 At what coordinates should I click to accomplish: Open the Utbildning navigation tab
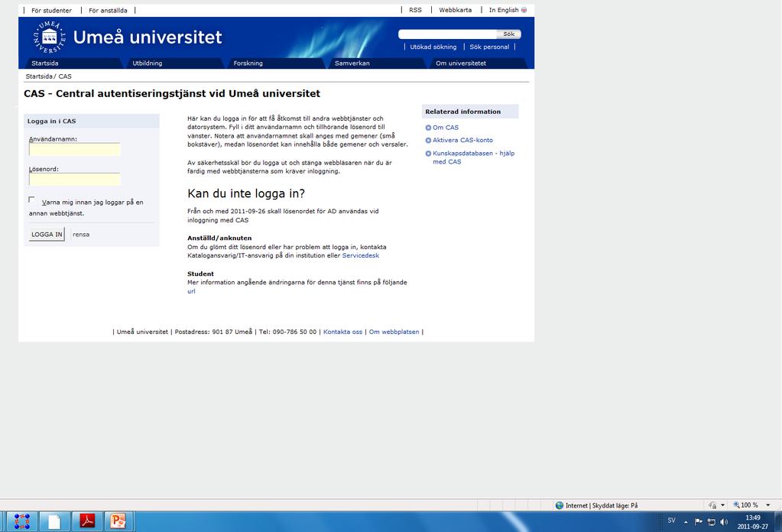pyautogui.click(x=173, y=63)
